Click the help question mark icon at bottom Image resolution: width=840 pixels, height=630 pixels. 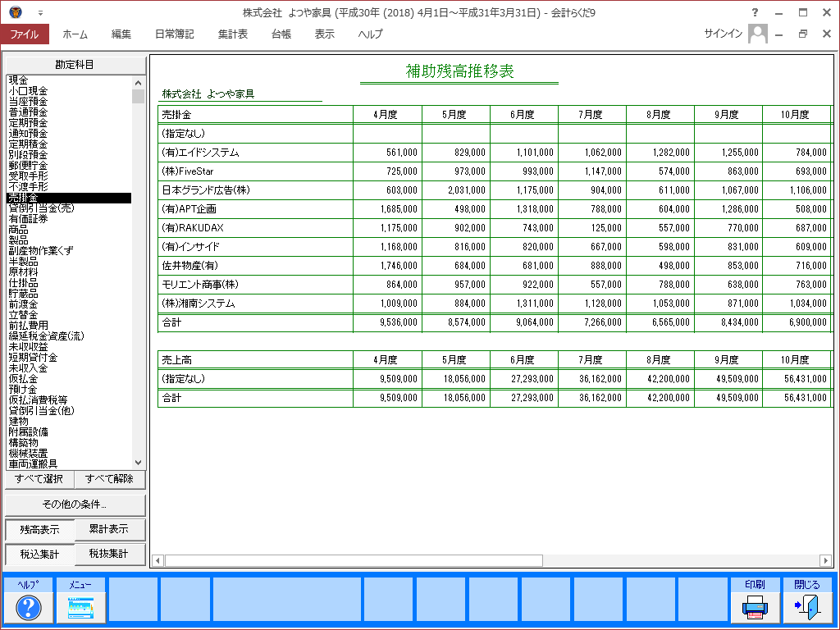click(29, 608)
